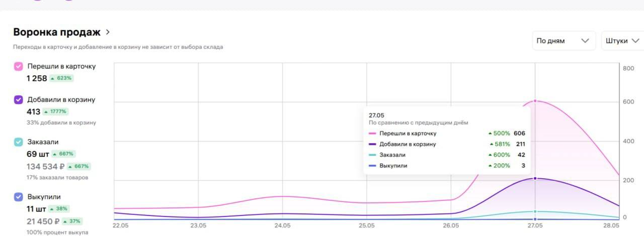Open the Воронка продаж chevron arrow
644x236 pixels.
tap(107, 32)
